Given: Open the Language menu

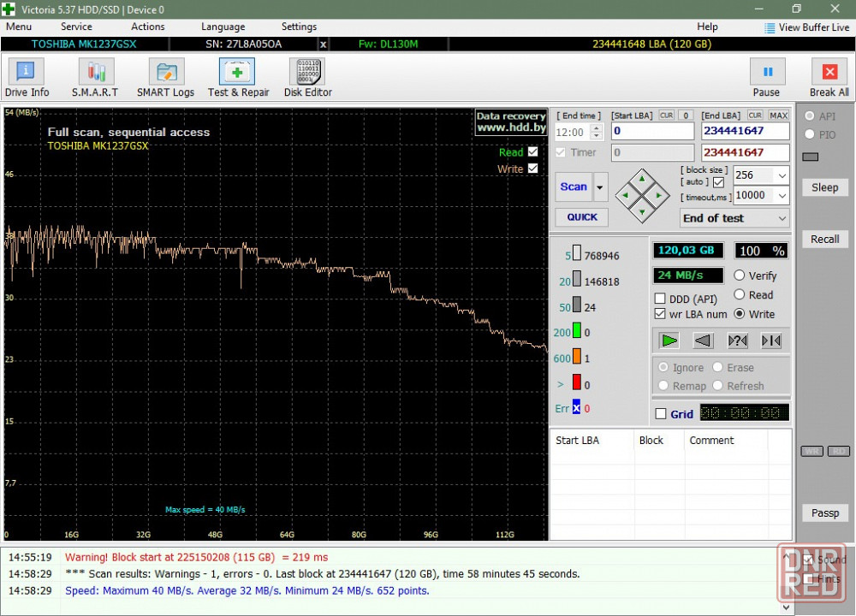Looking at the screenshot, I should [x=223, y=27].
